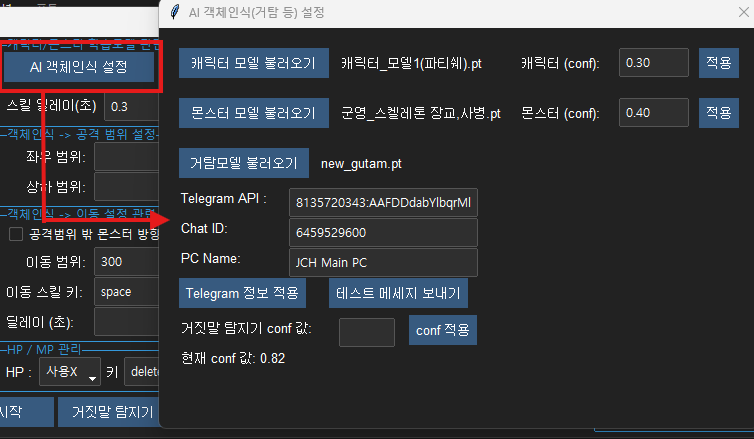The image size is (754, 439).
Task: Click the Telegram API token field
Action: coord(383,202)
